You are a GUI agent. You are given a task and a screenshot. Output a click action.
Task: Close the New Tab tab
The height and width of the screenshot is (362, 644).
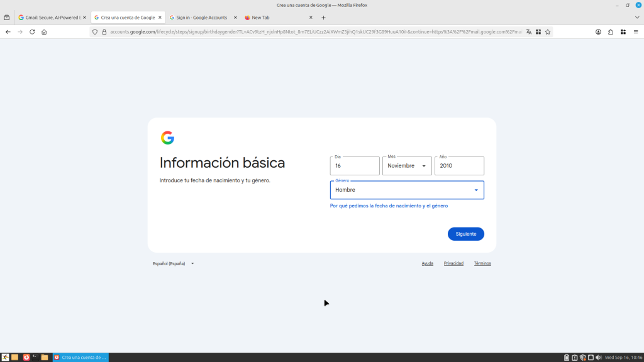311,18
